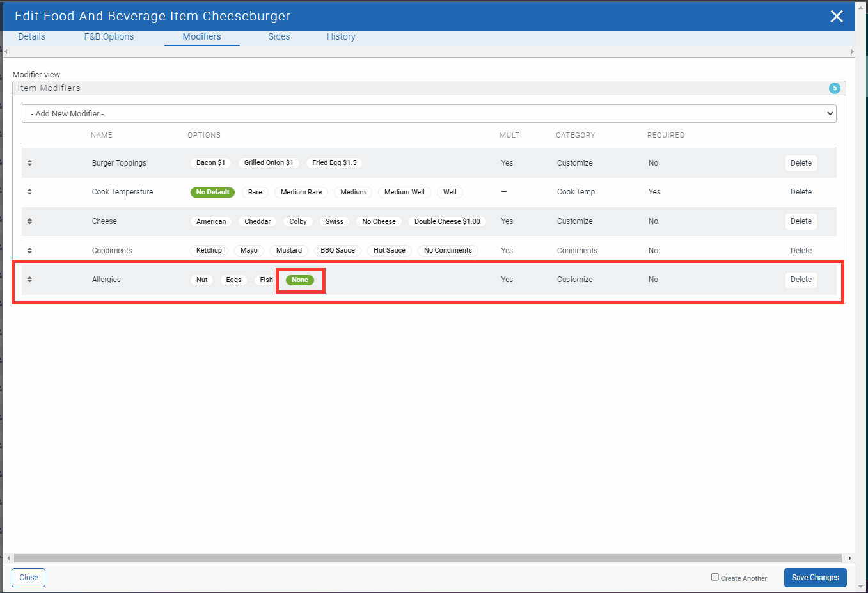Go to the History tab

tap(341, 37)
